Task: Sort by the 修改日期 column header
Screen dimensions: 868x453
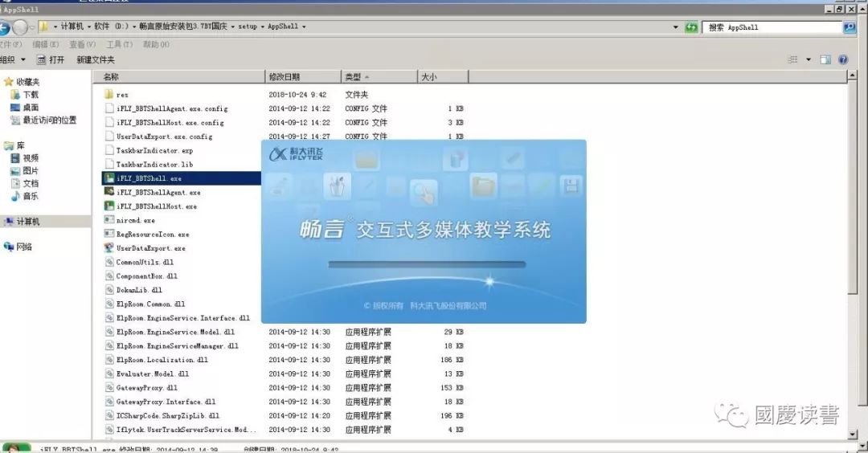Action: point(303,77)
